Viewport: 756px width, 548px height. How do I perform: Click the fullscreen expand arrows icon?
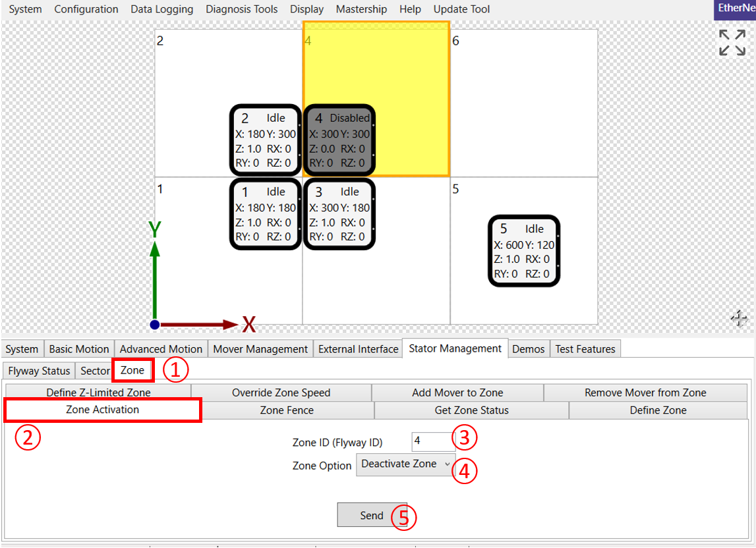[732, 42]
